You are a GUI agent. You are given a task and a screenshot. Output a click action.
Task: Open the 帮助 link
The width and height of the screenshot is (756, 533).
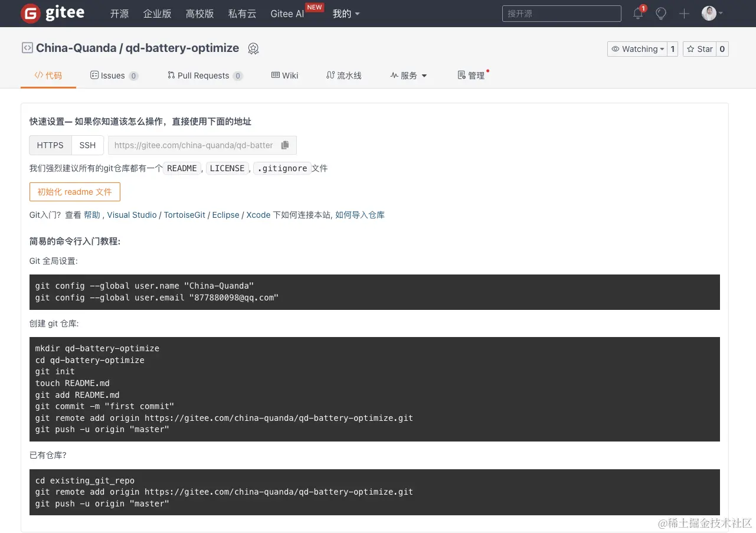click(92, 215)
